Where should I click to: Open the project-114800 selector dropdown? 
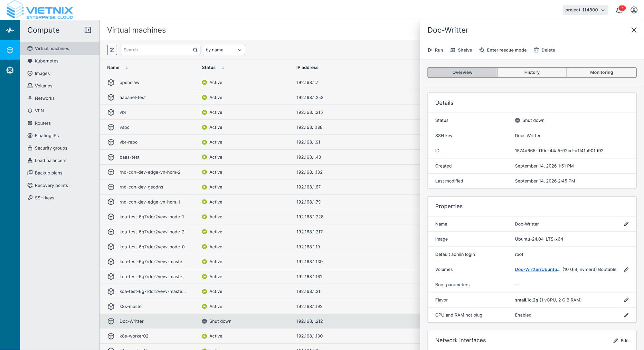click(x=585, y=10)
